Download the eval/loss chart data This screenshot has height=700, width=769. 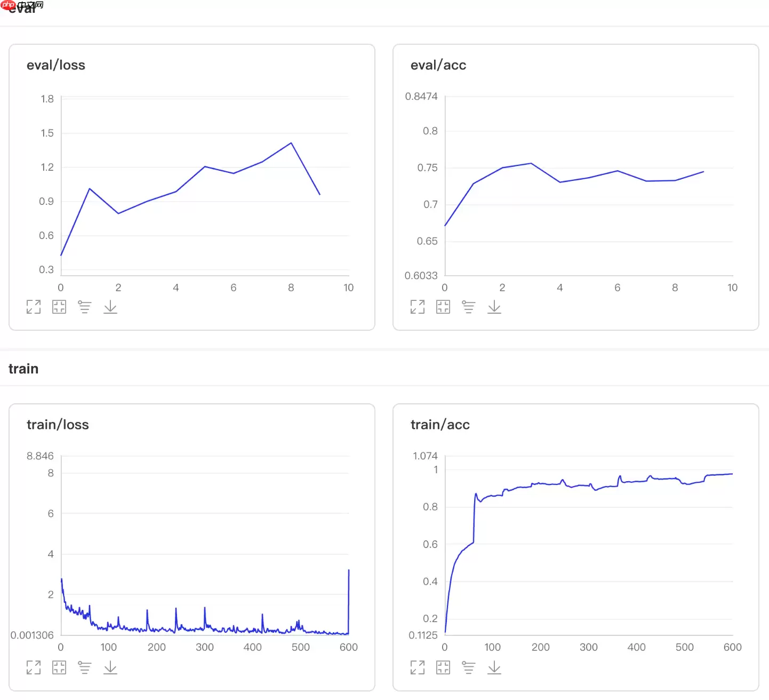click(110, 307)
